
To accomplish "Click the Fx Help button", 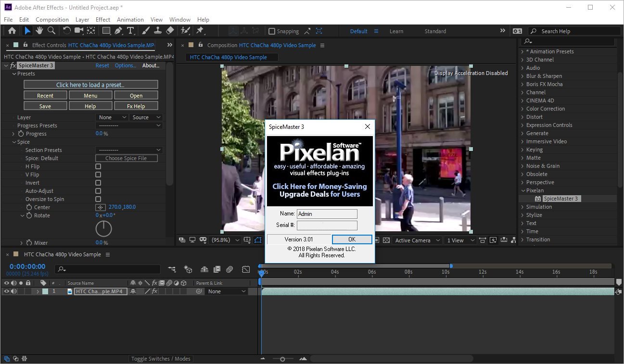I will pyautogui.click(x=136, y=106).
